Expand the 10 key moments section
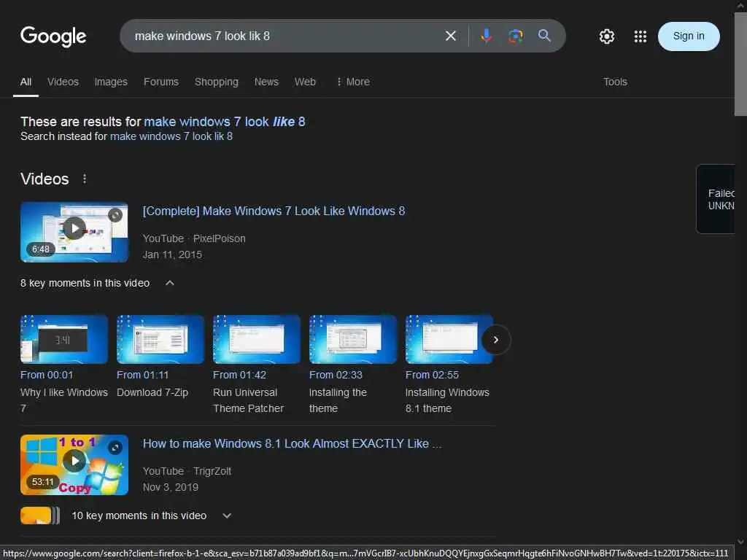747x560 pixels. (227, 516)
